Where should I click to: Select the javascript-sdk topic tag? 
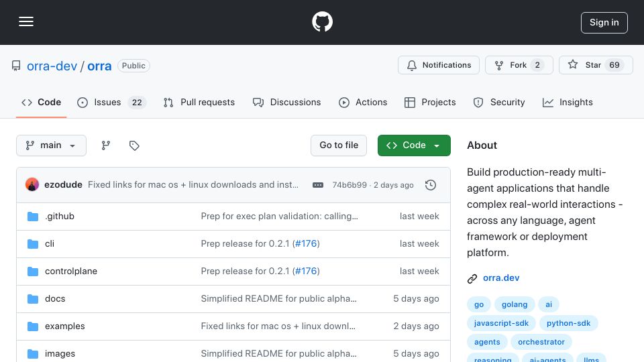[501, 323]
